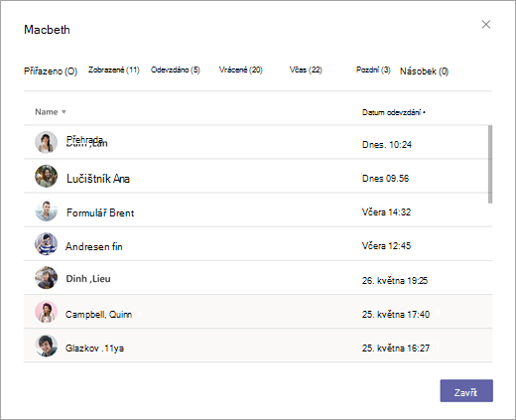This screenshot has height=420, width=516.
Task: Click the avatar next to Dinh, Lieu
Action: coord(46,278)
